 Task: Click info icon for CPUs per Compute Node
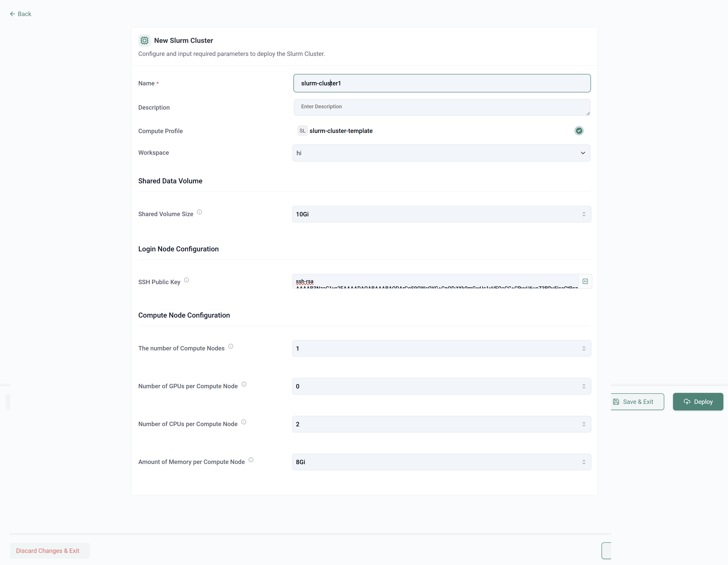(x=244, y=422)
